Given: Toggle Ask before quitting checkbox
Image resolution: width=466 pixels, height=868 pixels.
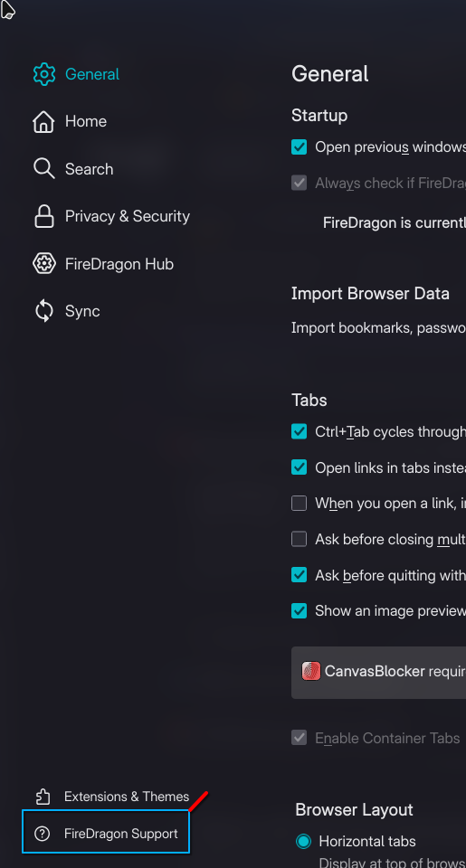Looking at the screenshot, I should [300, 575].
